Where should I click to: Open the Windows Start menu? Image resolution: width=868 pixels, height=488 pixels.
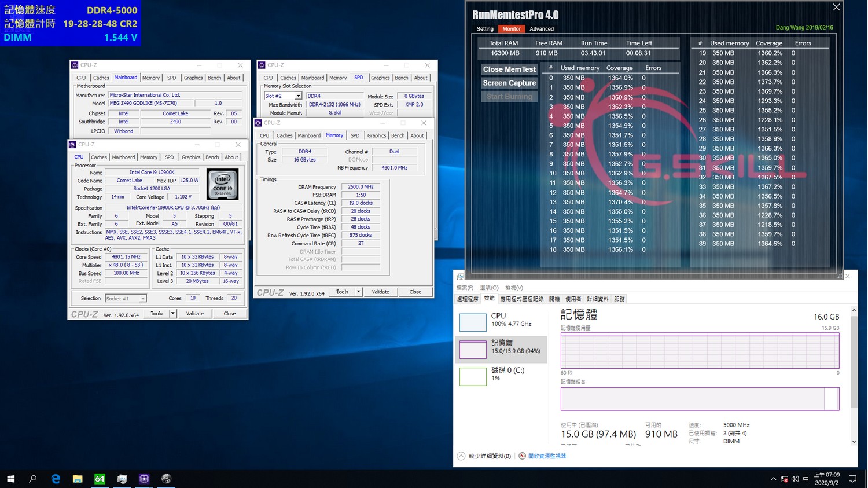click(x=10, y=479)
